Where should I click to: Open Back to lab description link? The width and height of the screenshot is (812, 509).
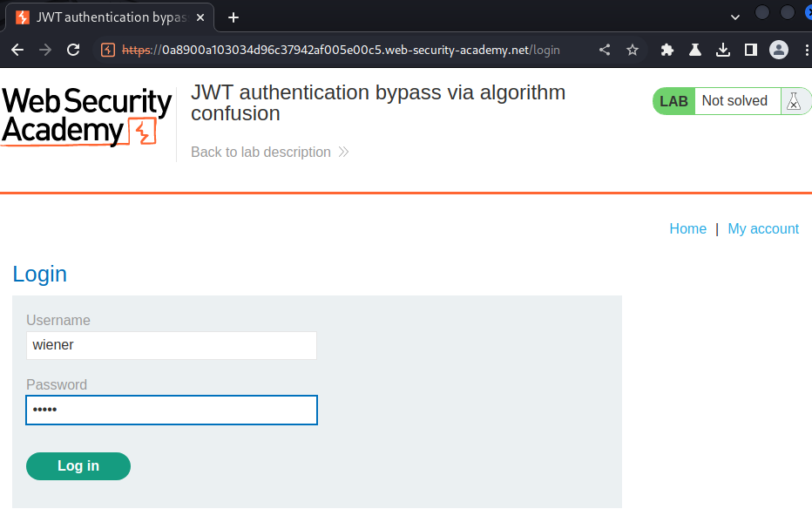(270, 152)
